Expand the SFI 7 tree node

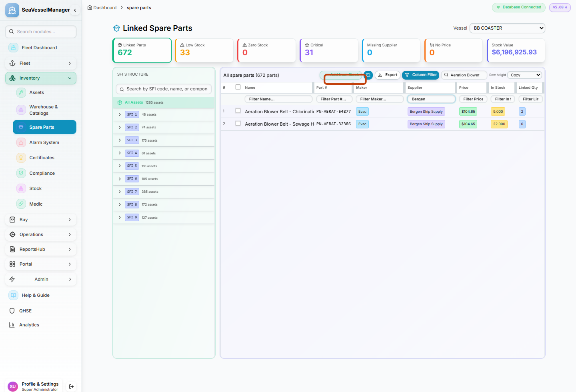pyautogui.click(x=120, y=192)
